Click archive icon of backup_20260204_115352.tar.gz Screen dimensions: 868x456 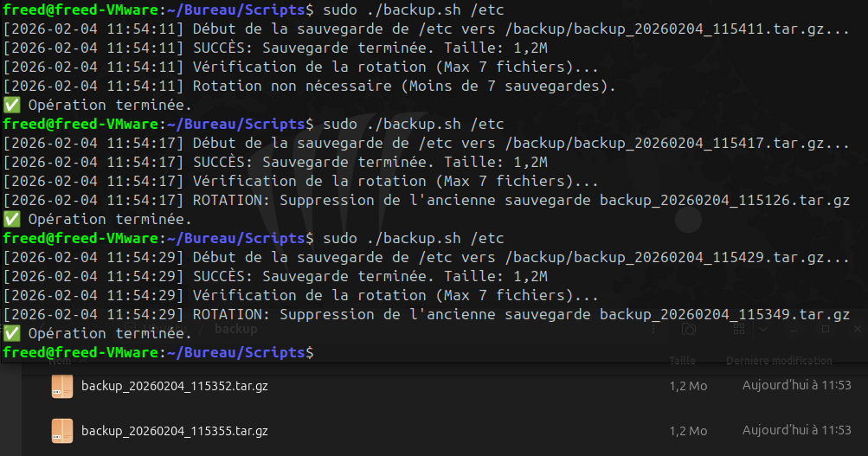click(x=62, y=386)
